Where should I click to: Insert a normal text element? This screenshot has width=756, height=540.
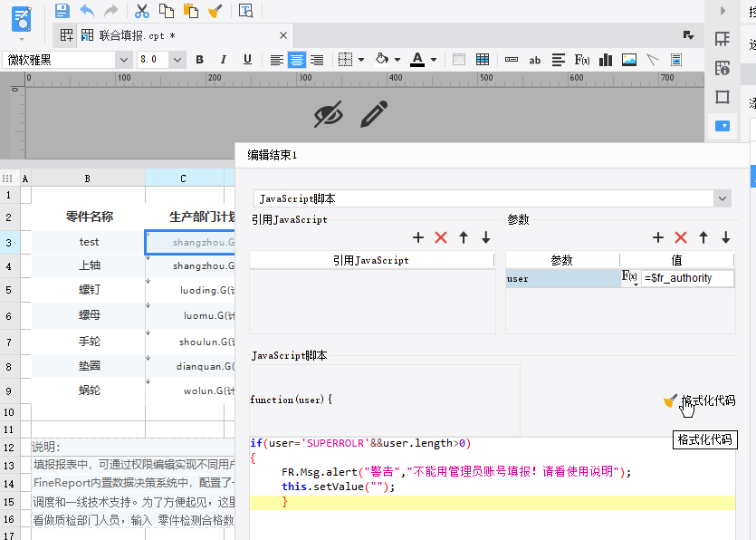pos(512,60)
